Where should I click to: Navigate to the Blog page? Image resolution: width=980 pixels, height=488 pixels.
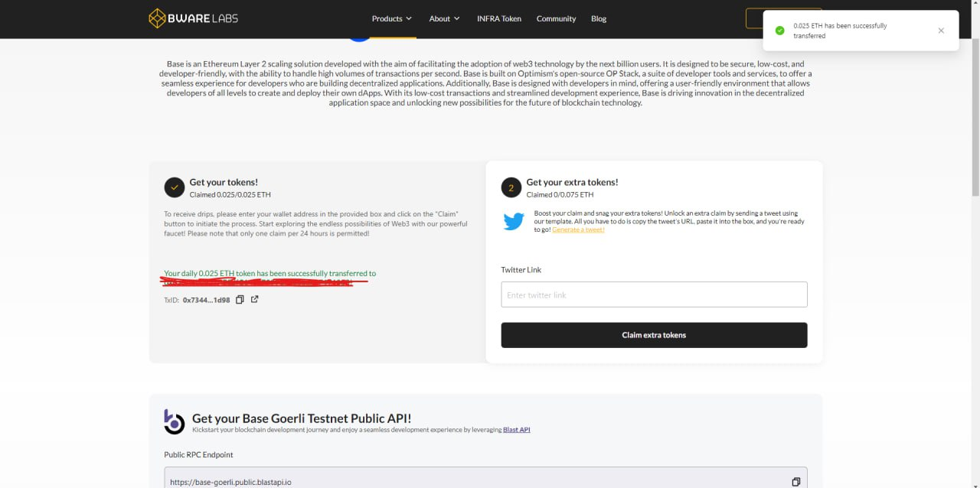tap(599, 18)
